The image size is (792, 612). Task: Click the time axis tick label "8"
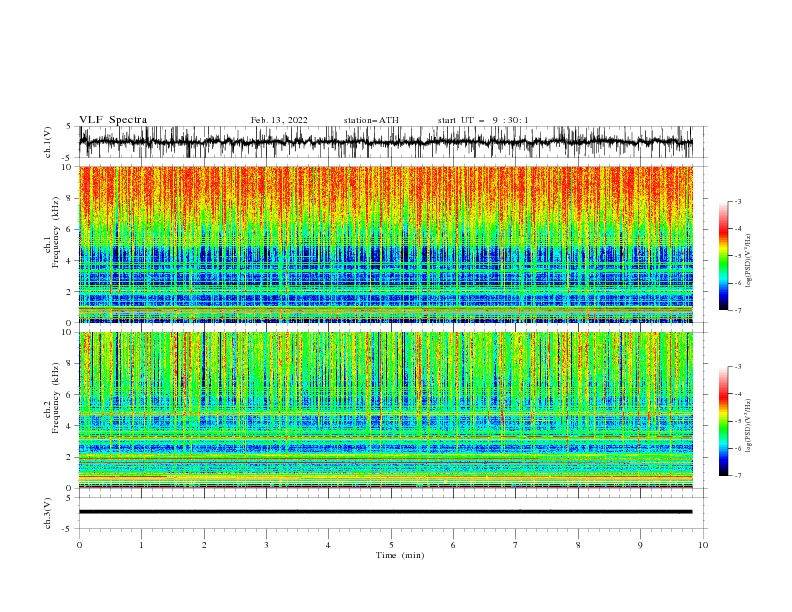(578, 545)
